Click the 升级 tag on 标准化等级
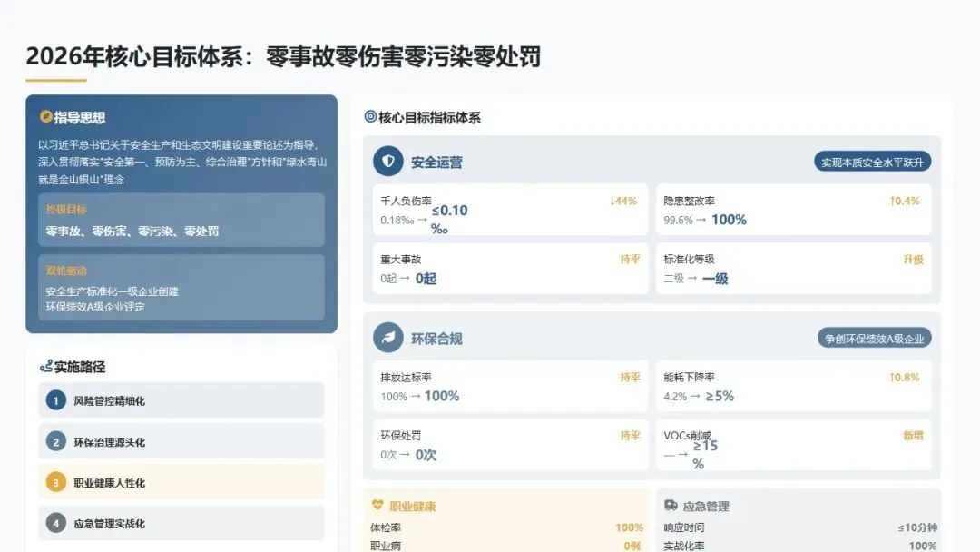 point(913,260)
